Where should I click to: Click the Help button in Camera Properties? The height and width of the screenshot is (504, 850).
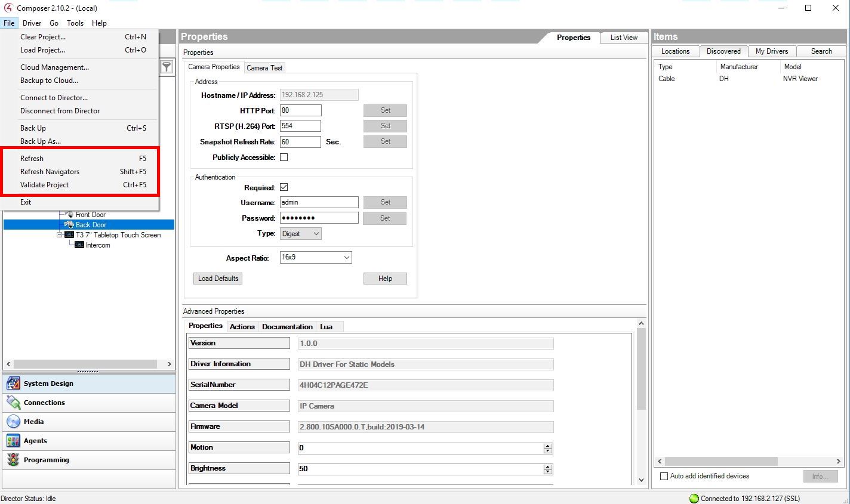point(385,279)
